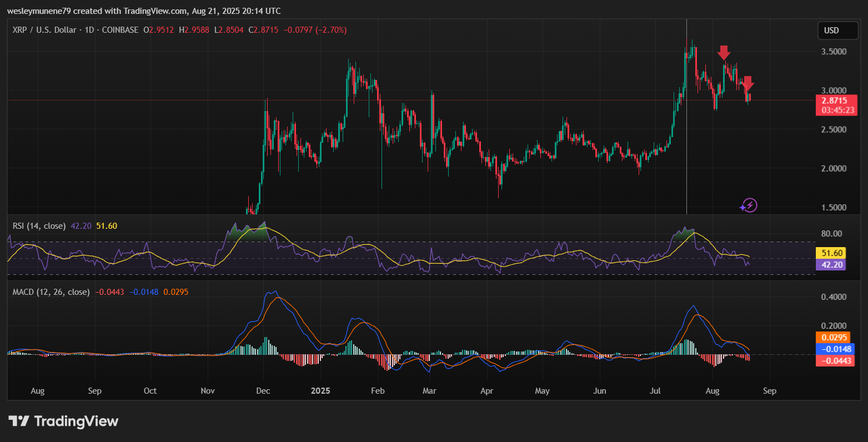
Task: Click the 03:45:23 bar countdown timer
Action: (x=836, y=110)
